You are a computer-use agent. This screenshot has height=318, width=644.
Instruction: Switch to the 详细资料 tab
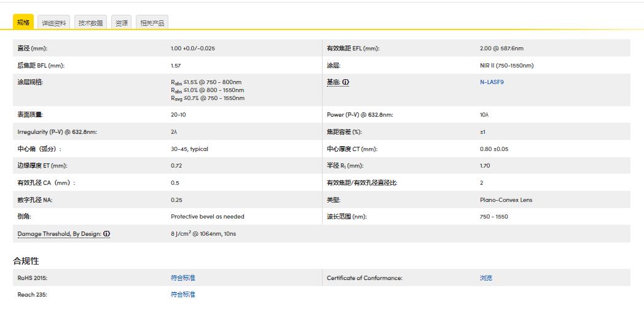coord(54,23)
